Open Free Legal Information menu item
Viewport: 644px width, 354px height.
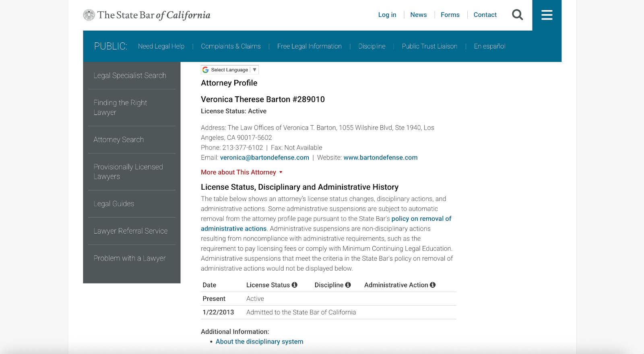[x=310, y=46]
